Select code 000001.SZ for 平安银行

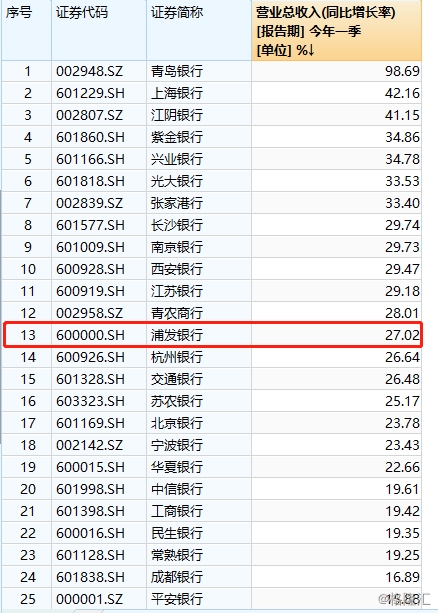[x=89, y=599]
